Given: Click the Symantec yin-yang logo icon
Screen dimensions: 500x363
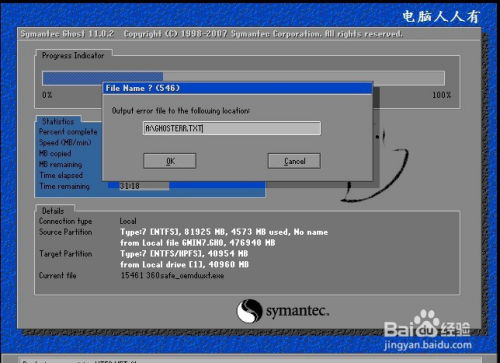Looking at the screenshot, I should [x=250, y=311].
